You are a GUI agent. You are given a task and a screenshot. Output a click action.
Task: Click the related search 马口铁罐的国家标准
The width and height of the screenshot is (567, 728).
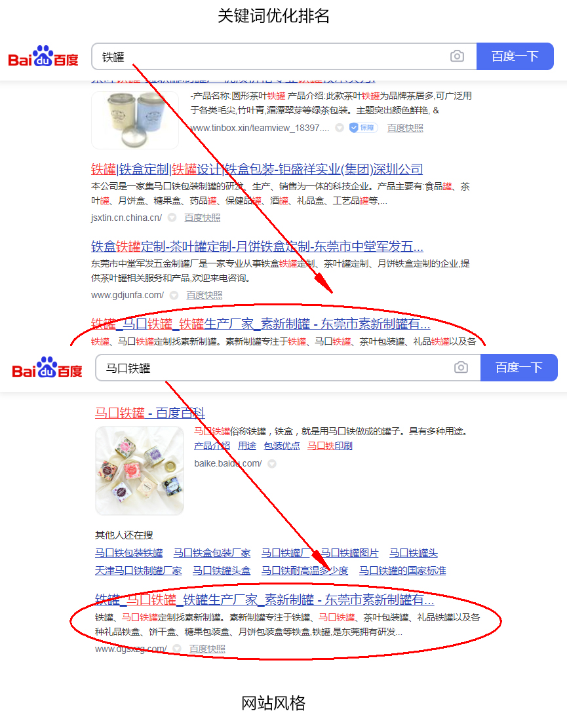(402, 571)
